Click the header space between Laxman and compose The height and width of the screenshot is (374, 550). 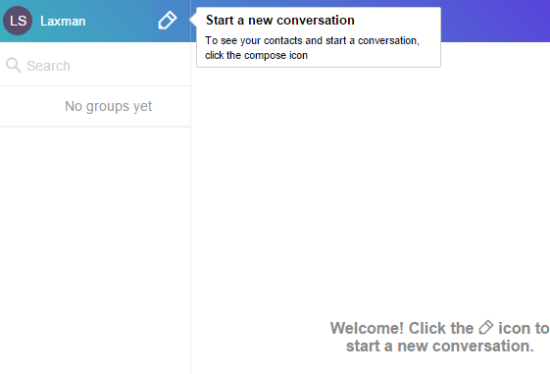(x=121, y=21)
